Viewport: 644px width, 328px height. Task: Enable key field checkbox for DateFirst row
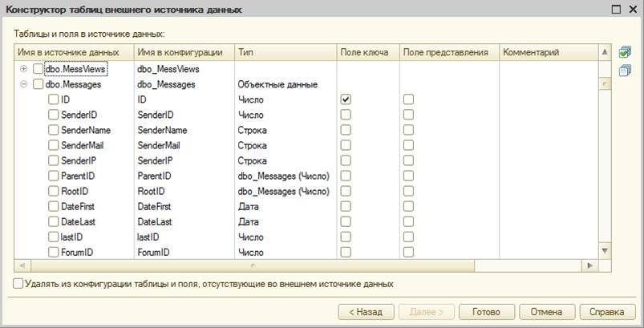(x=346, y=206)
